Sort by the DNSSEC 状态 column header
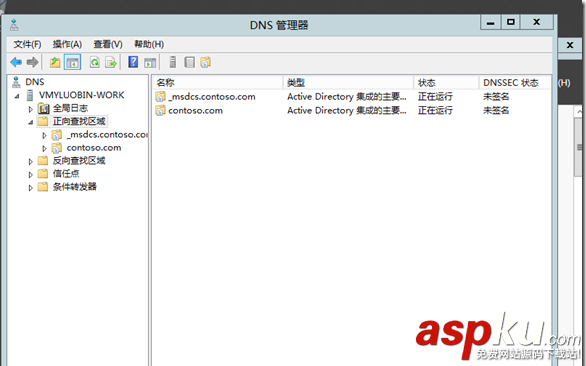This screenshot has height=366, width=586. click(x=515, y=83)
